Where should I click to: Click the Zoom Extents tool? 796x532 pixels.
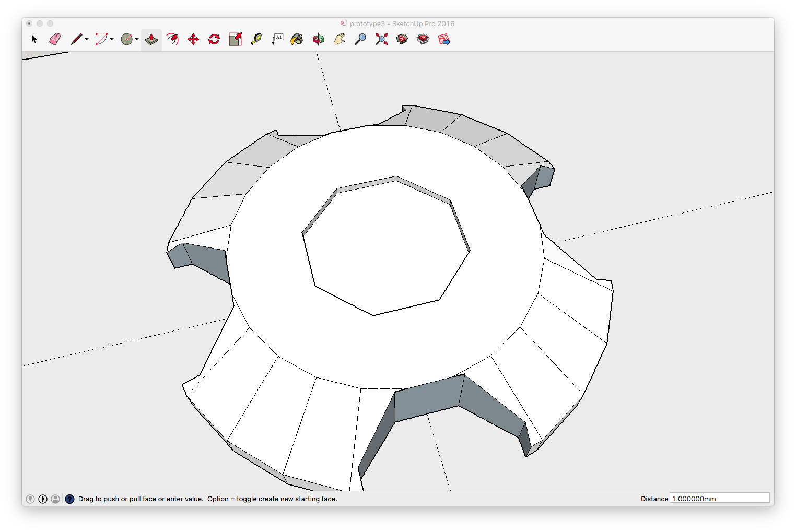pyautogui.click(x=381, y=39)
